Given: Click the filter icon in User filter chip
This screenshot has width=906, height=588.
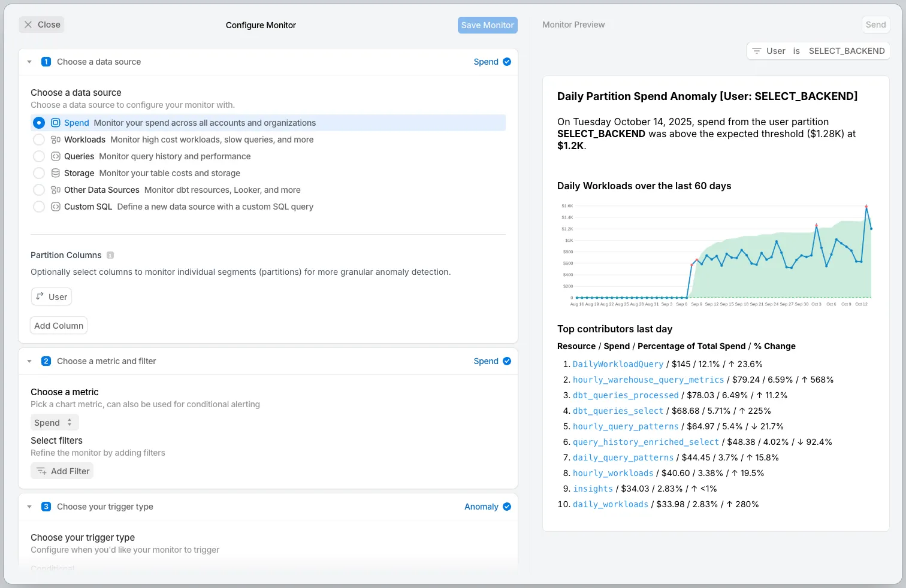Looking at the screenshot, I should (757, 51).
